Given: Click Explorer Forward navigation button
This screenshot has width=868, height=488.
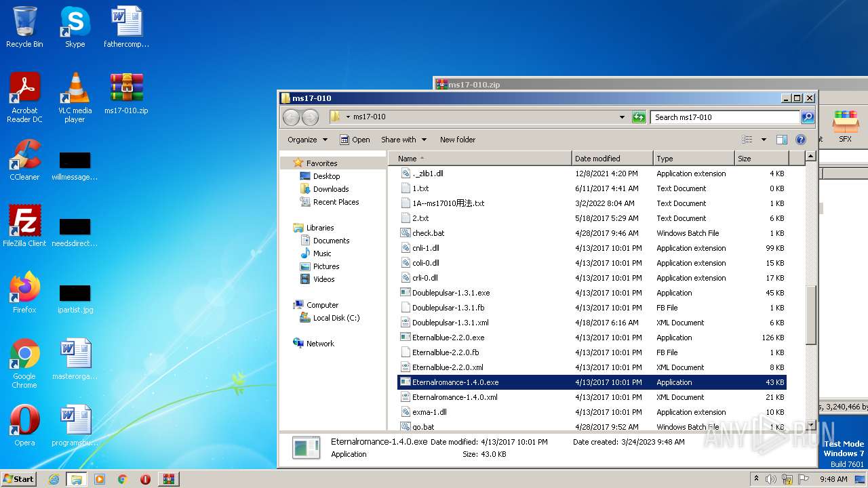Looking at the screenshot, I should pos(310,117).
